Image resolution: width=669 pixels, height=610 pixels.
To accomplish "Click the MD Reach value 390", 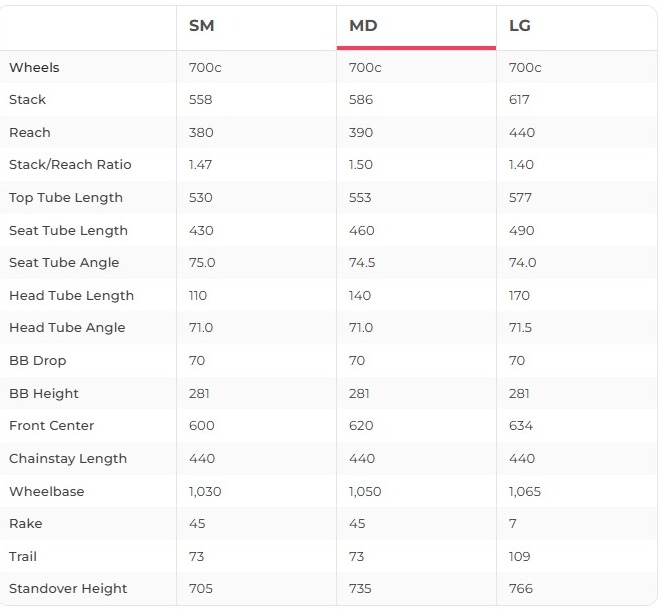I will pos(361,133).
